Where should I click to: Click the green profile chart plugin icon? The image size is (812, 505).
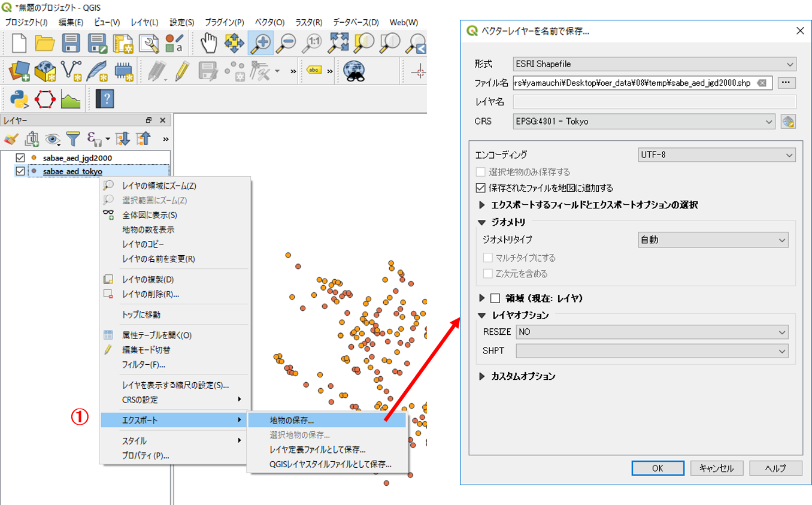[x=71, y=99]
